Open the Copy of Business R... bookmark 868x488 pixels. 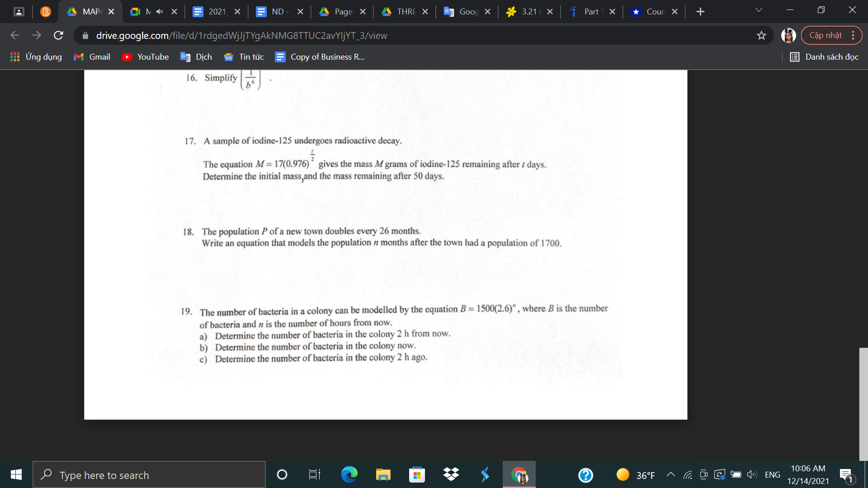[319, 57]
